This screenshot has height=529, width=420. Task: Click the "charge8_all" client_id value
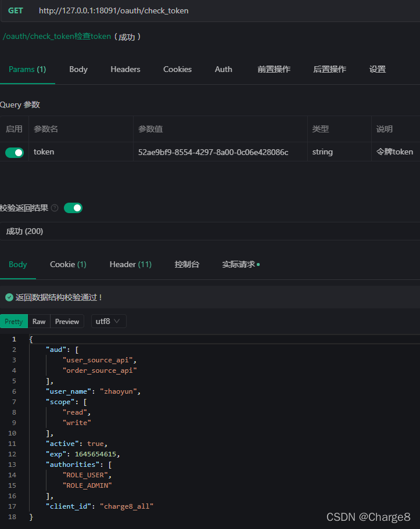[x=127, y=507]
